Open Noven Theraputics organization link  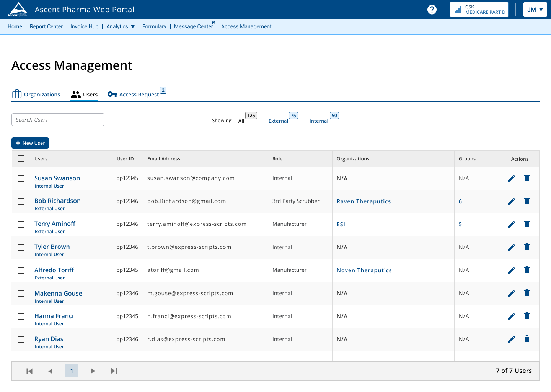point(364,270)
